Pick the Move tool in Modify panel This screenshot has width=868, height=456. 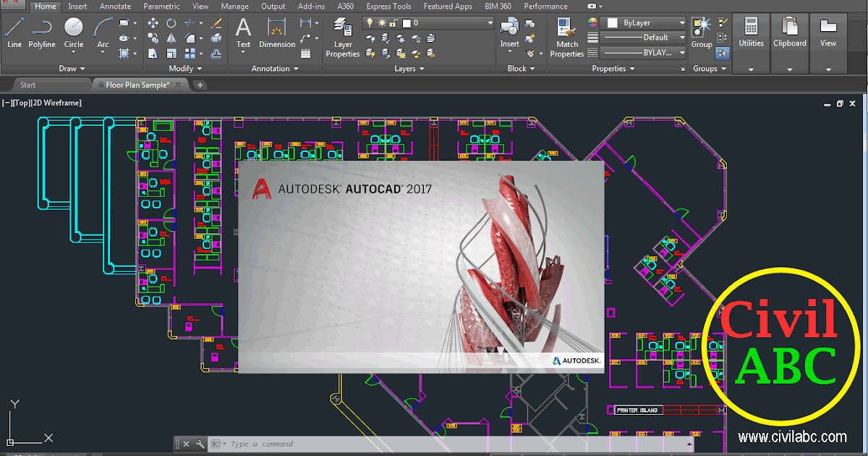pyautogui.click(x=153, y=23)
